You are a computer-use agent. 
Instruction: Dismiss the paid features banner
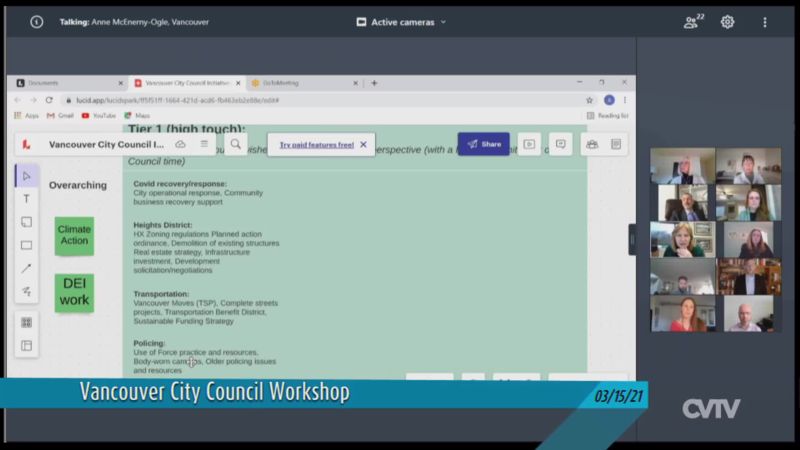point(363,145)
